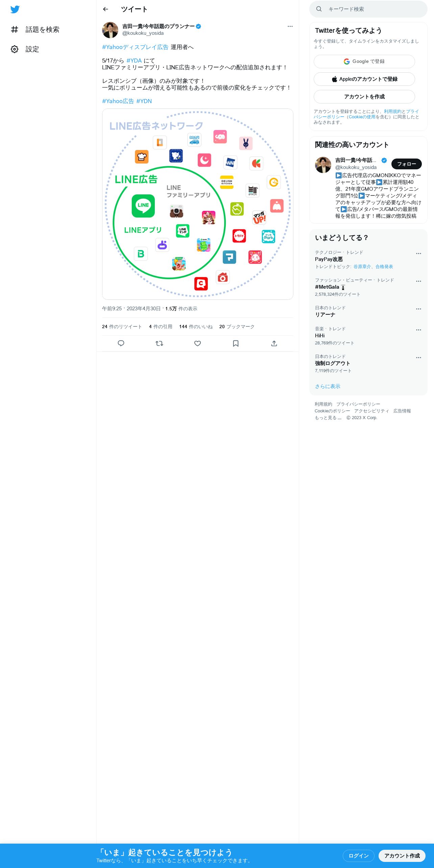Image resolution: width=434 pixels, height=868 pixels.
Task: Click 谷原章介 trend topic link
Action: pyautogui.click(x=362, y=267)
